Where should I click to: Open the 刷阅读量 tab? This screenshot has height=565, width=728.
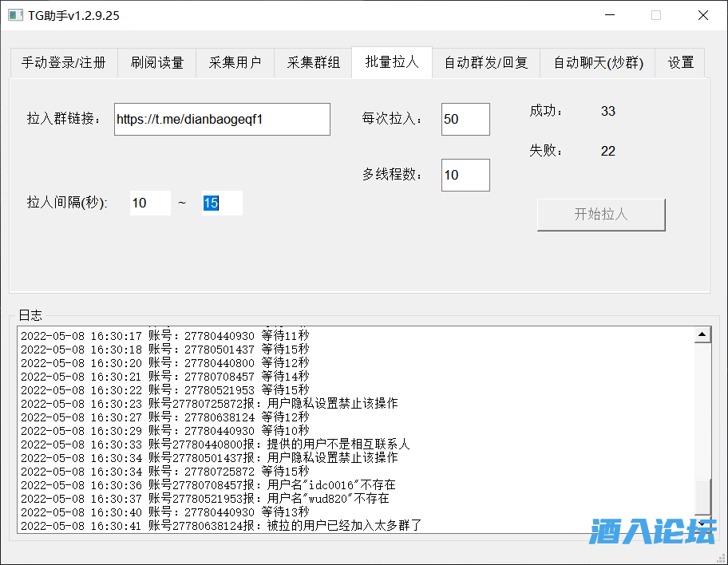(x=156, y=63)
